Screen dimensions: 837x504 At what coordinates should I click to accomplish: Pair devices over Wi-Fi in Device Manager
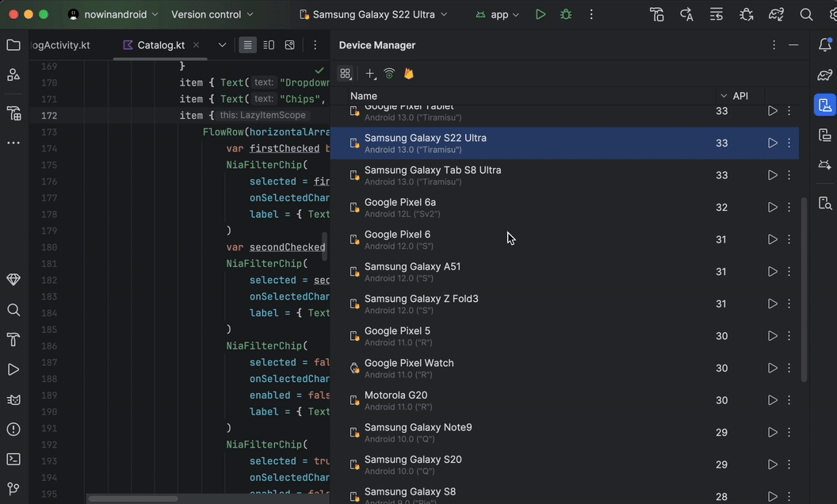pos(389,74)
